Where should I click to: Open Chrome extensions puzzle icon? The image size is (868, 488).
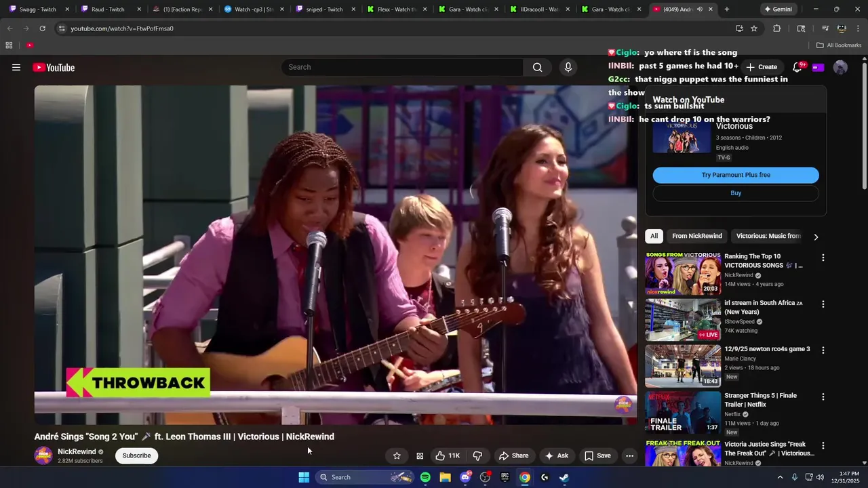[777, 28]
